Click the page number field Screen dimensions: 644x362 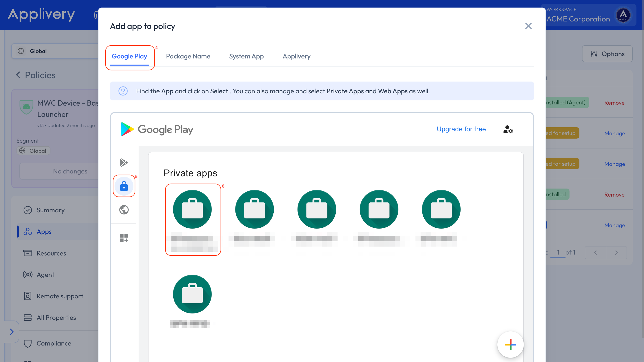558,252
